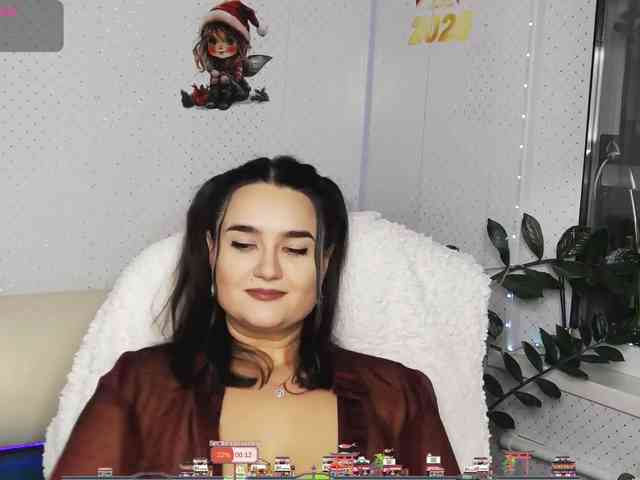Click the building directly left of the 22% badge
The image size is (640, 480).
point(200,466)
